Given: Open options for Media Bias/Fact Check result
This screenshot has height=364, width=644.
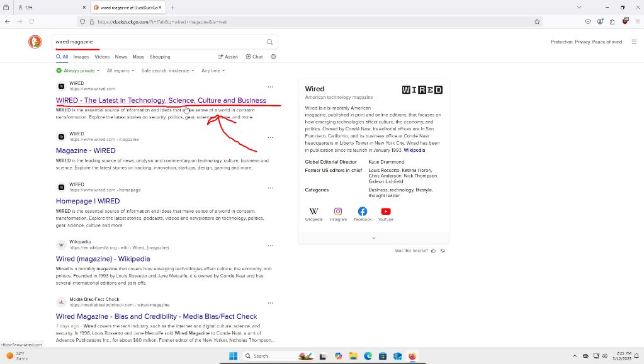Looking at the screenshot, I should click(x=270, y=303).
